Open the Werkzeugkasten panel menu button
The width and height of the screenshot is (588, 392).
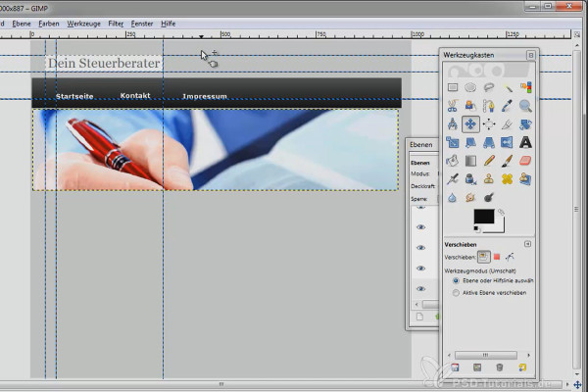point(530,56)
